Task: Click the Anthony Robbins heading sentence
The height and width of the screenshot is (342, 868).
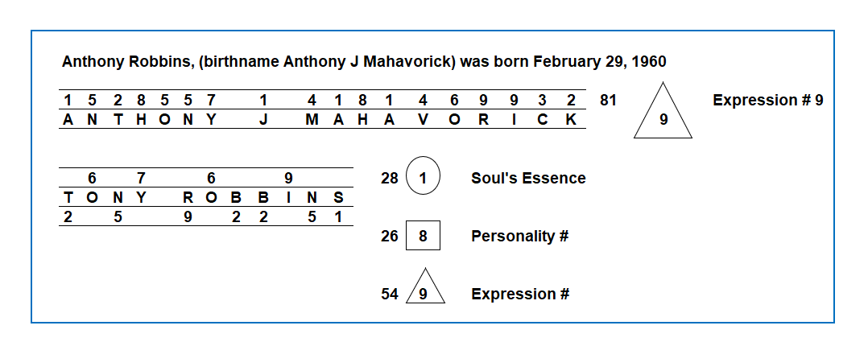Action: click(x=364, y=62)
